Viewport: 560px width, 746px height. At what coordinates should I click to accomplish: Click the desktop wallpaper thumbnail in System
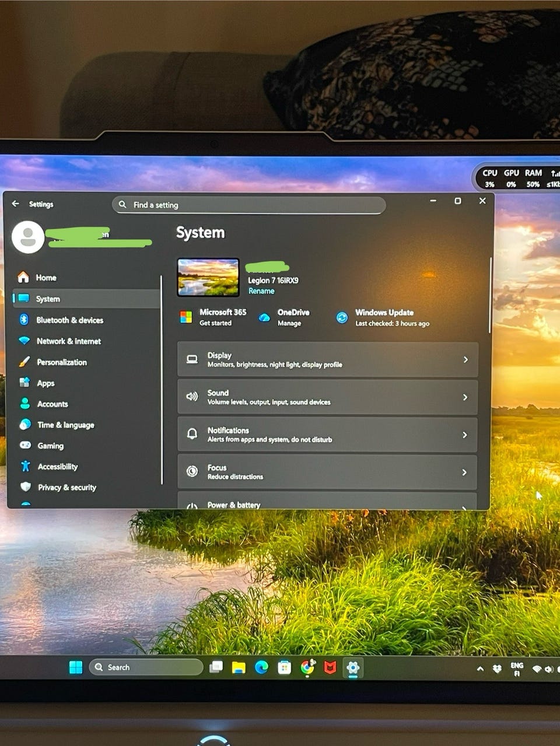(x=208, y=278)
